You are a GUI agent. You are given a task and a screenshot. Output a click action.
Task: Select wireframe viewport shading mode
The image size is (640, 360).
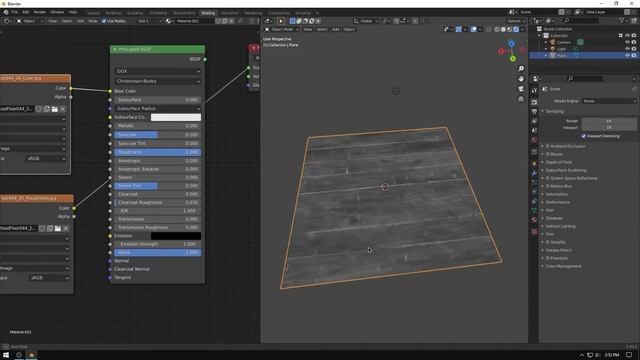pyautogui.click(x=497, y=29)
